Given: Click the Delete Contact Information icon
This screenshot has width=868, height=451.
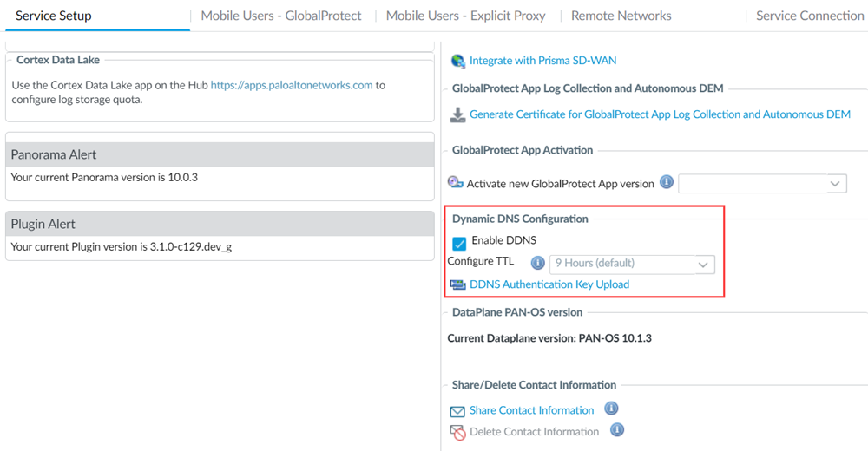Looking at the screenshot, I should point(457,432).
